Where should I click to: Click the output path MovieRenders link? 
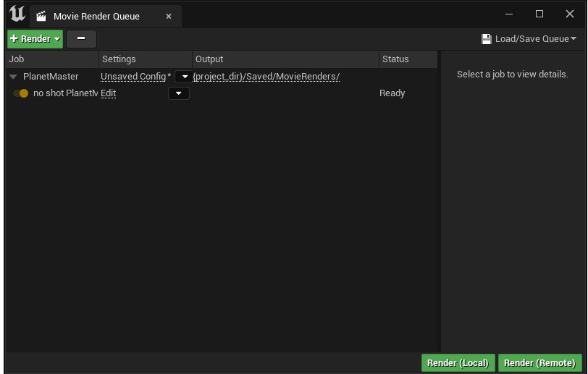pyautogui.click(x=266, y=77)
